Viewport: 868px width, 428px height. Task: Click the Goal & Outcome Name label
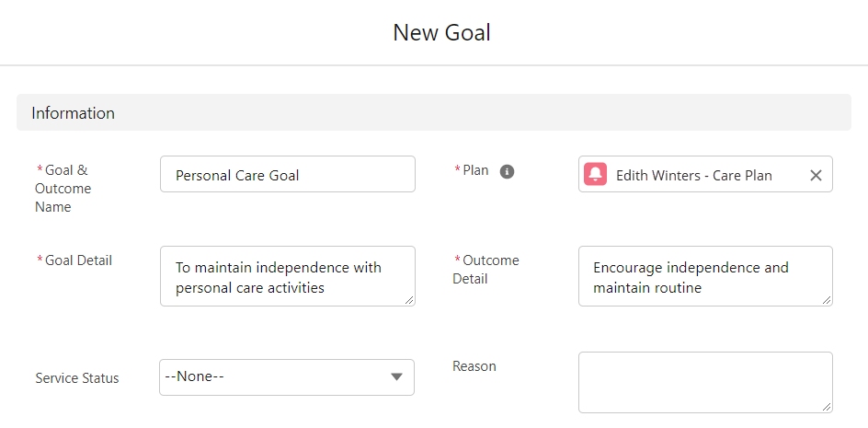pyautogui.click(x=63, y=189)
